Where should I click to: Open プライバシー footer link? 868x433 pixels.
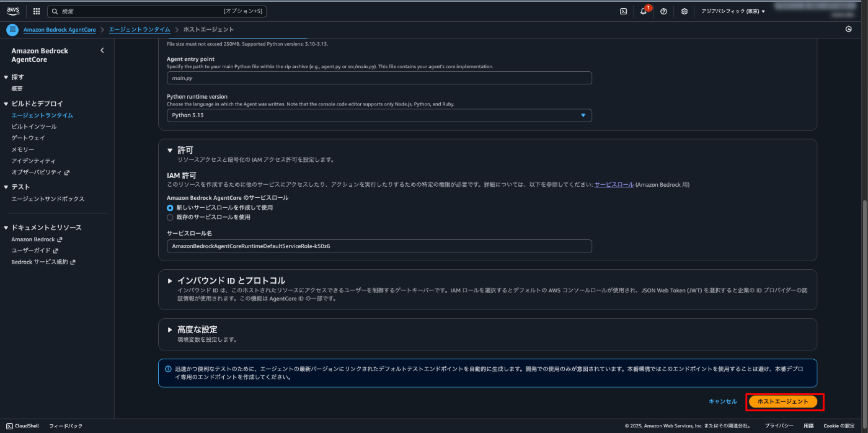[x=779, y=426]
